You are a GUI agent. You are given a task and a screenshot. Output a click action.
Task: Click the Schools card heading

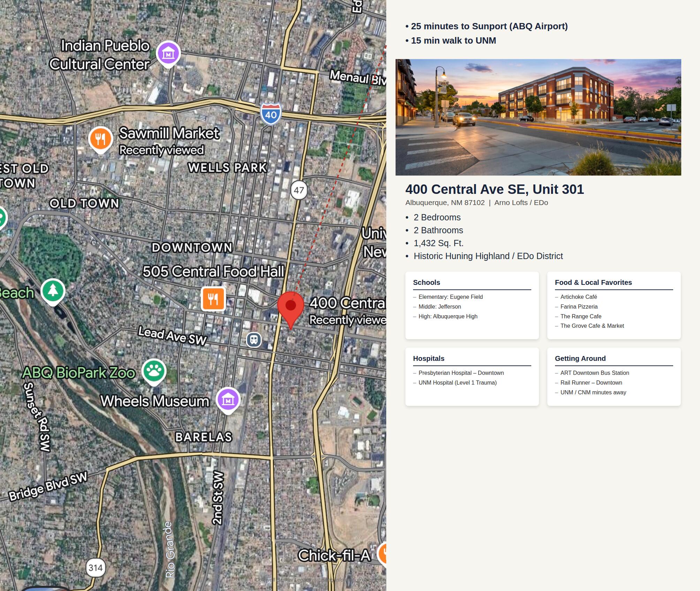point(426,282)
